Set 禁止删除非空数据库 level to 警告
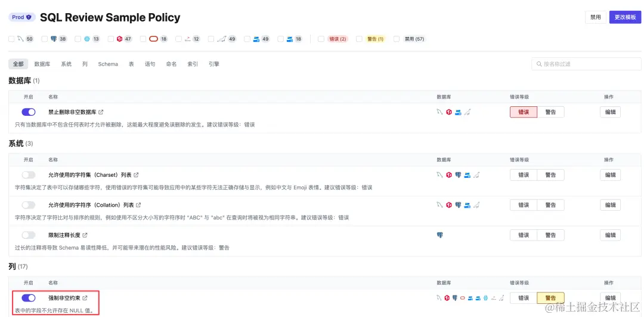The height and width of the screenshot is (317, 644). (550, 112)
